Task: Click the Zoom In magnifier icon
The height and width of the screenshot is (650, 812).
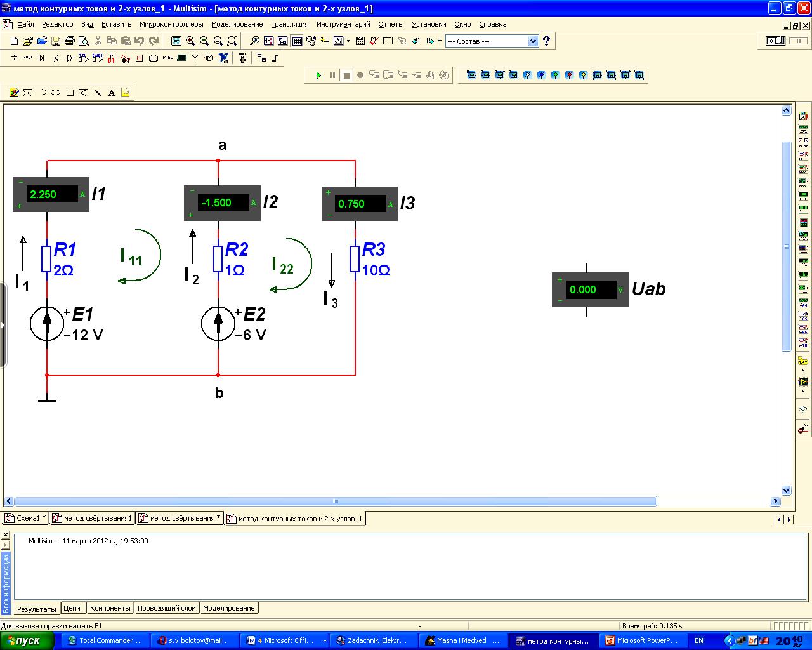Action: (x=190, y=41)
